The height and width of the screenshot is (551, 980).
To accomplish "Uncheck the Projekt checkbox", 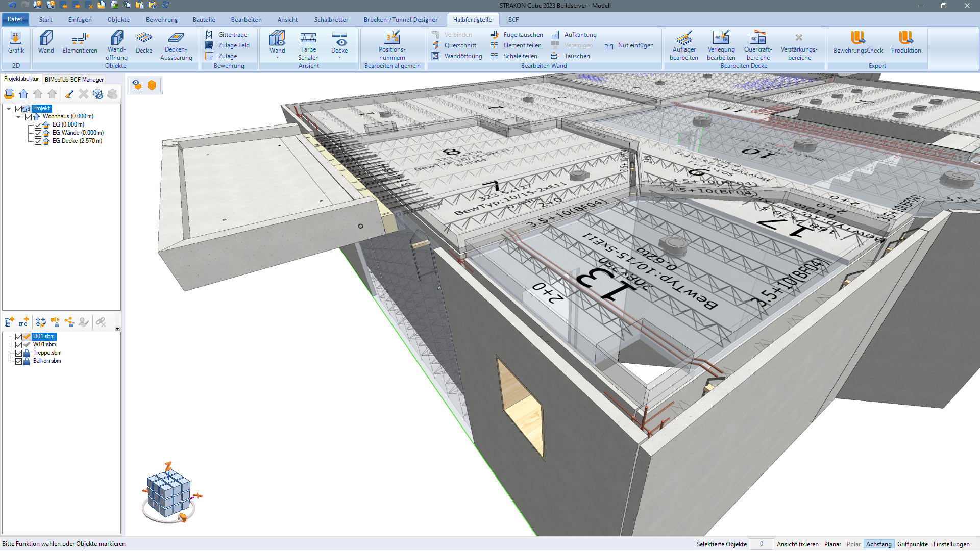I will coord(19,109).
